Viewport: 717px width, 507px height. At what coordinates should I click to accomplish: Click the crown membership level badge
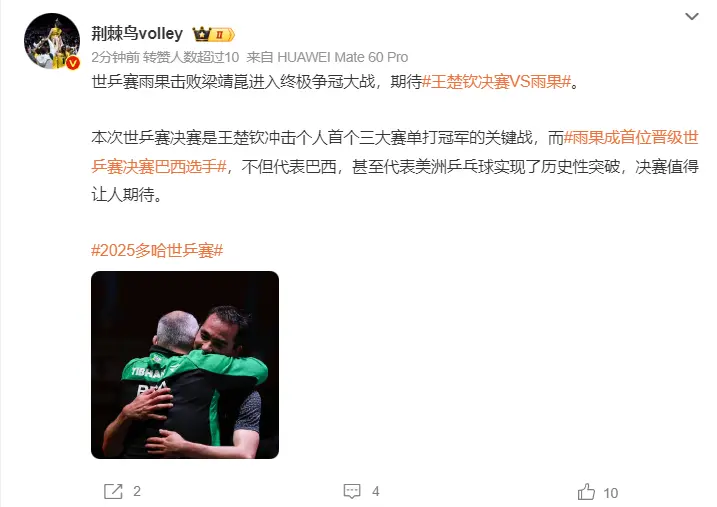(213, 34)
